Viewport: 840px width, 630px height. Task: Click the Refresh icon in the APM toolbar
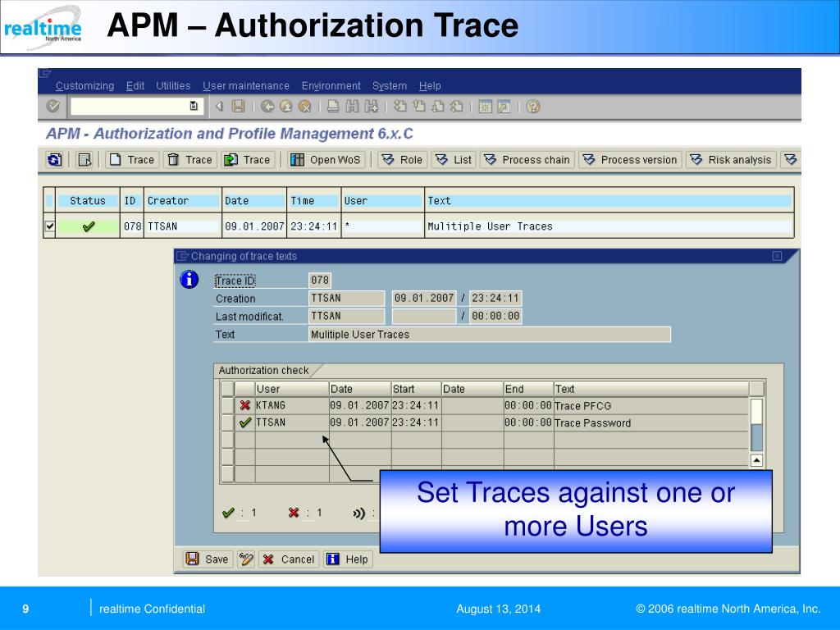click(x=55, y=160)
